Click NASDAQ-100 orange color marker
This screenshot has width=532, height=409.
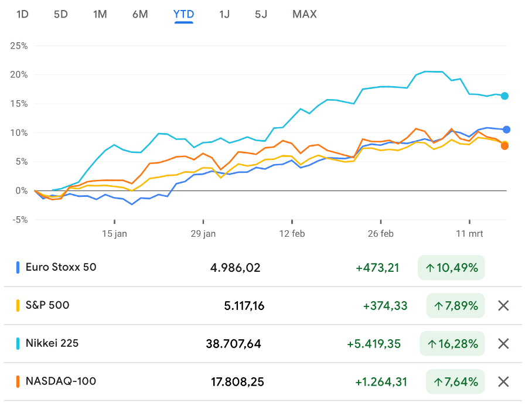tap(18, 381)
